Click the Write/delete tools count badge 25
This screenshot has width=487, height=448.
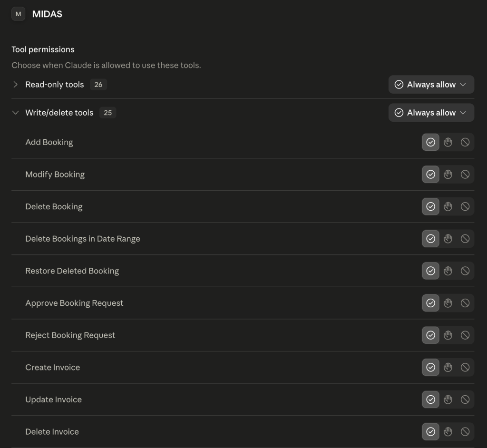108,112
